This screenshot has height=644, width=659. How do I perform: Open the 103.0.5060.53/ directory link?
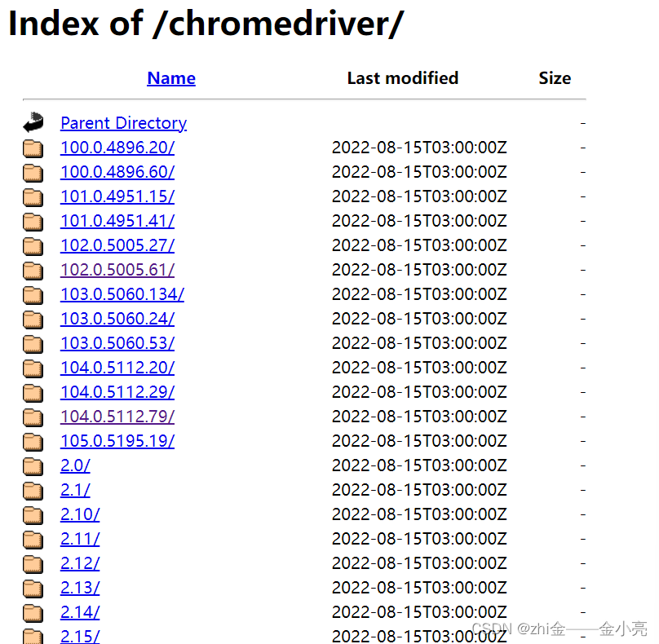click(x=117, y=343)
